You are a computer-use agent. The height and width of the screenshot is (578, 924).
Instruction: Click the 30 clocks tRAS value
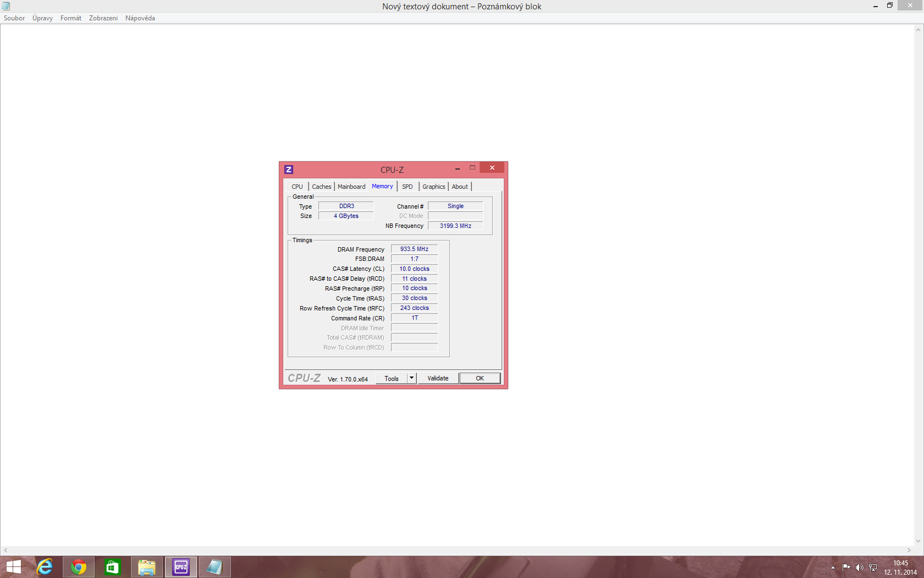414,298
